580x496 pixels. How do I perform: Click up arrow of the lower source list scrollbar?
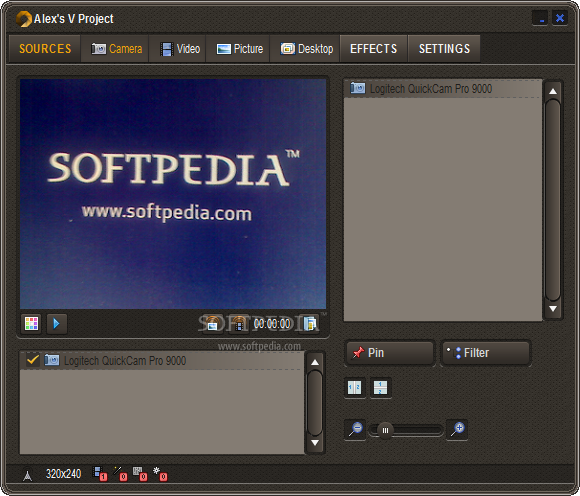tap(315, 362)
